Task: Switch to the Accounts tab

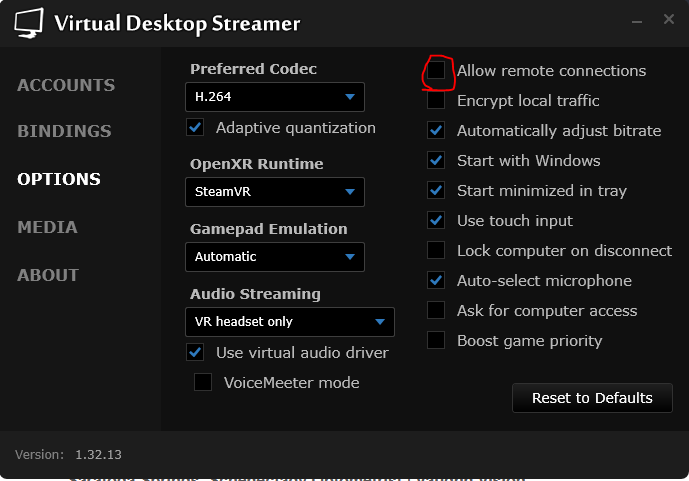Action: click(x=66, y=85)
